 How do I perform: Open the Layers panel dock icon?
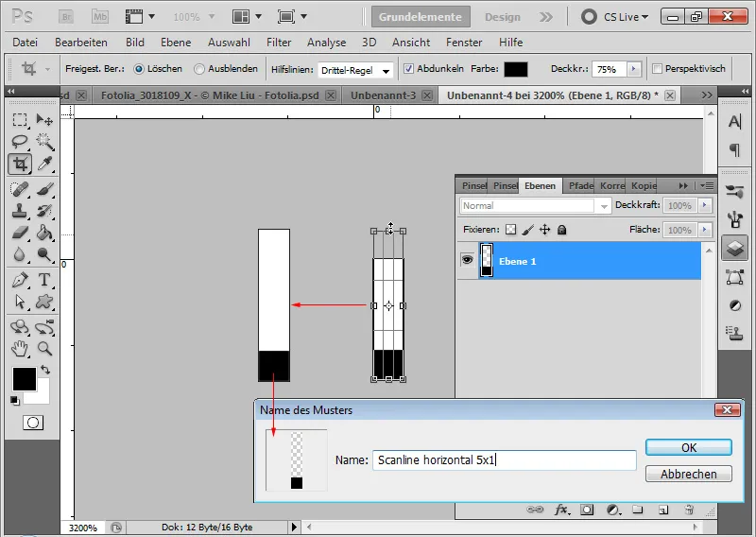point(735,248)
